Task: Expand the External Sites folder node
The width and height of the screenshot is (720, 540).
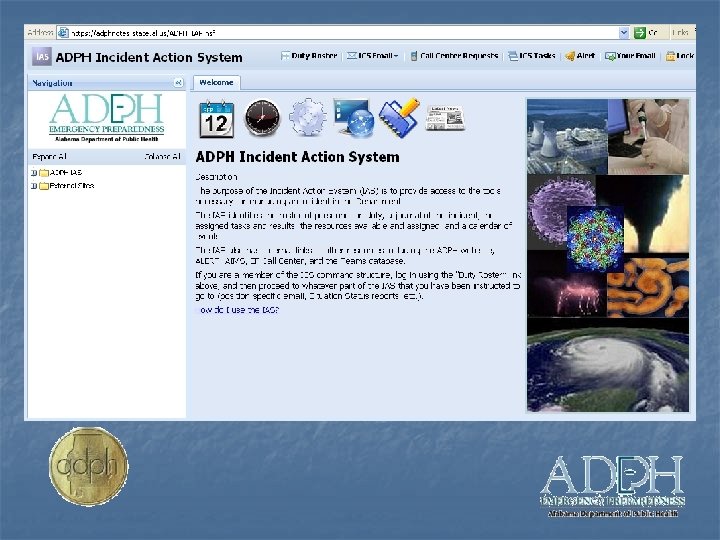Action: pos(34,186)
